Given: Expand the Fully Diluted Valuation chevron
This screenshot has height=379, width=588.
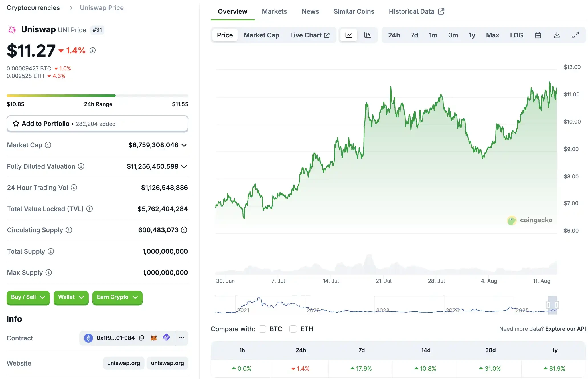Looking at the screenshot, I should pos(184,166).
